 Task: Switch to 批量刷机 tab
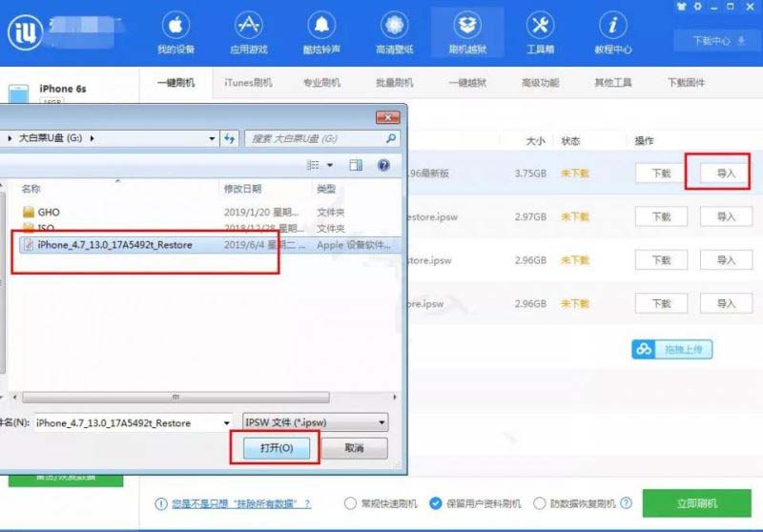tap(395, 83)
